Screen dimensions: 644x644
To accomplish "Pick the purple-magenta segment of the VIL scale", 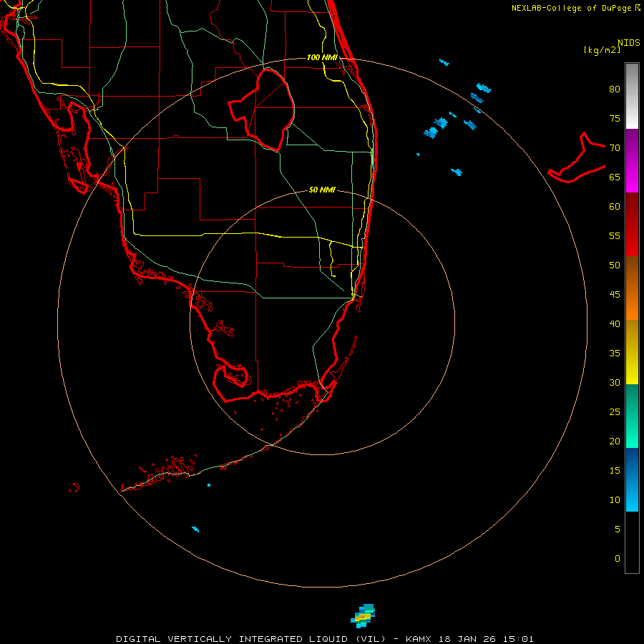I will click(x=632, y=160).
